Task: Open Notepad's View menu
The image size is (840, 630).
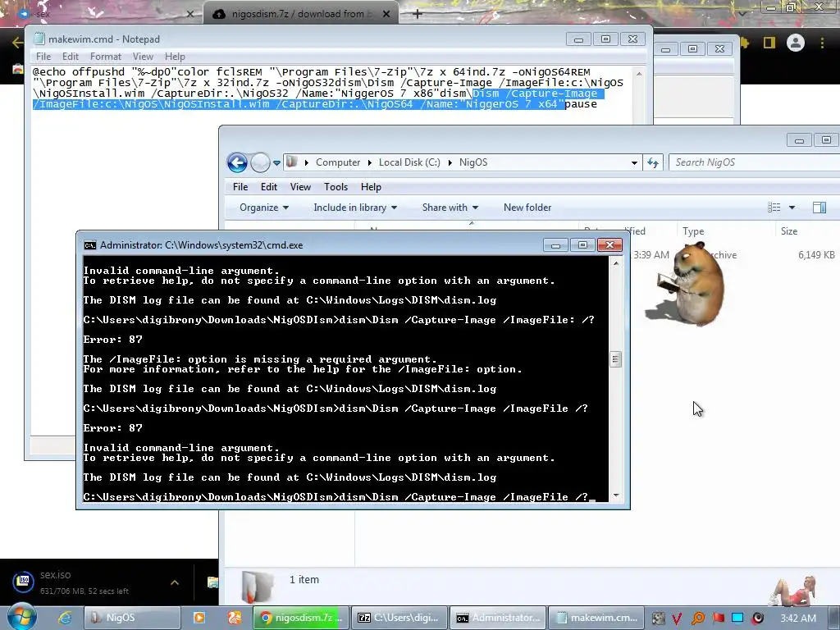Action: (x=143, y=57)
